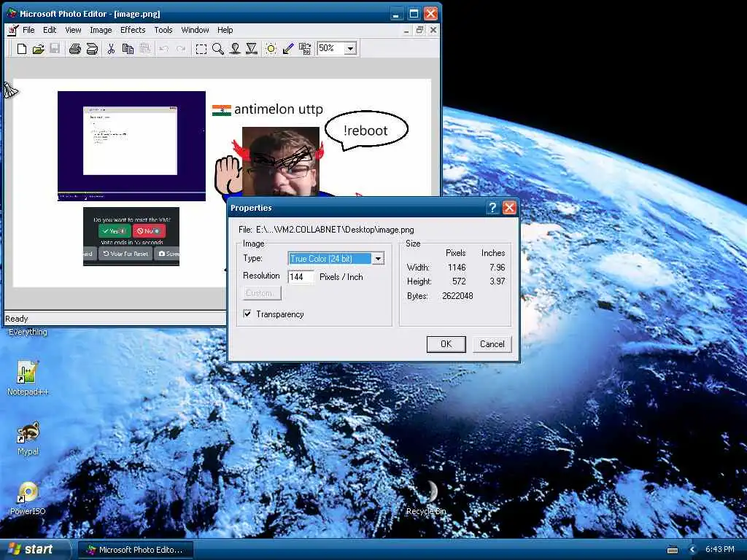
Task: Select the Set Transparent Color pencil tool
Action: (x=287, y=49)
